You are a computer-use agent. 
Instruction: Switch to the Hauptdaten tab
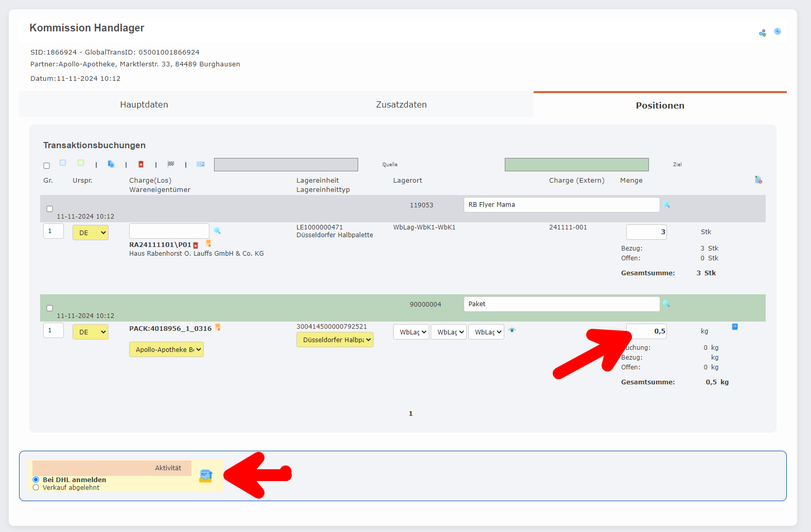click(x=144, y=104)
